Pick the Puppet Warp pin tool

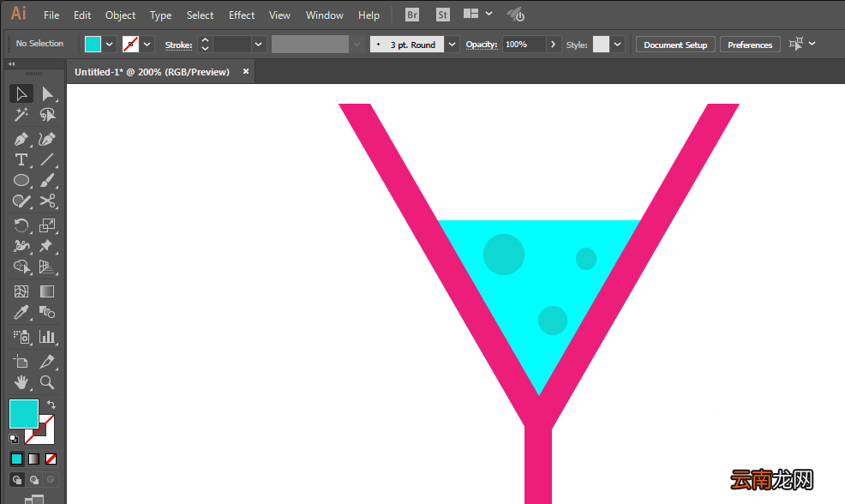click(x=47, y=246)
